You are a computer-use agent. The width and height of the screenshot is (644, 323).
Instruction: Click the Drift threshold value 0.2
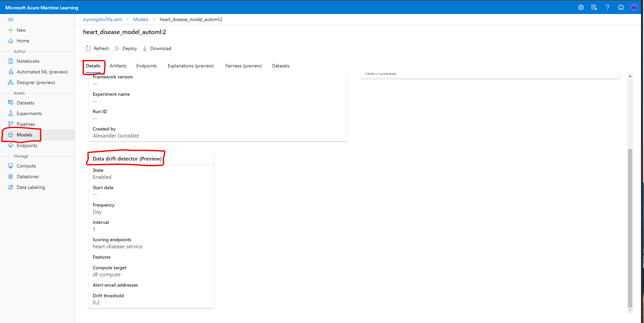point(96,303)
